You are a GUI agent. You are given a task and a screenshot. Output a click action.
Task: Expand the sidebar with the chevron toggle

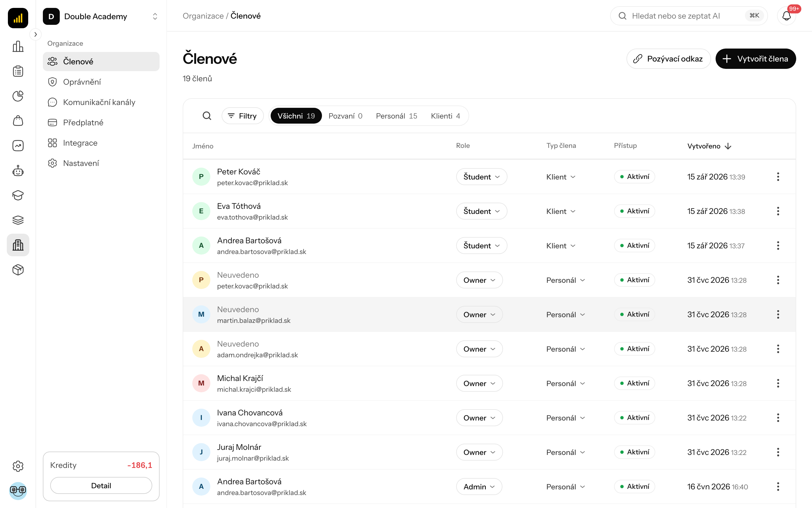point(36,34)
